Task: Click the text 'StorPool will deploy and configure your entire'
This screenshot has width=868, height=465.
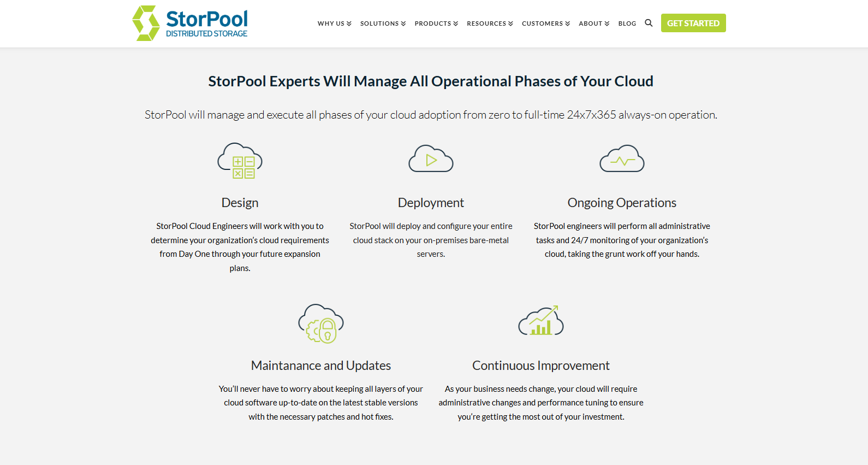Action: tap(431, 226)
